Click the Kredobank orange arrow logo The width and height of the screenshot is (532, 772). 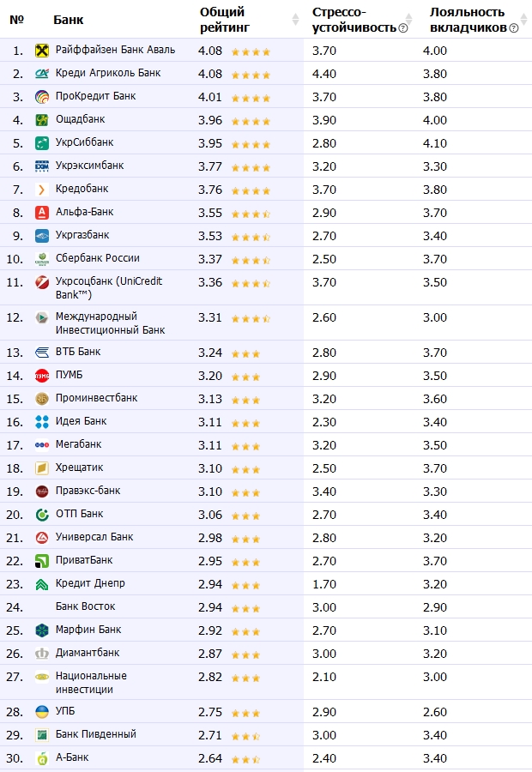click(42, 189)
